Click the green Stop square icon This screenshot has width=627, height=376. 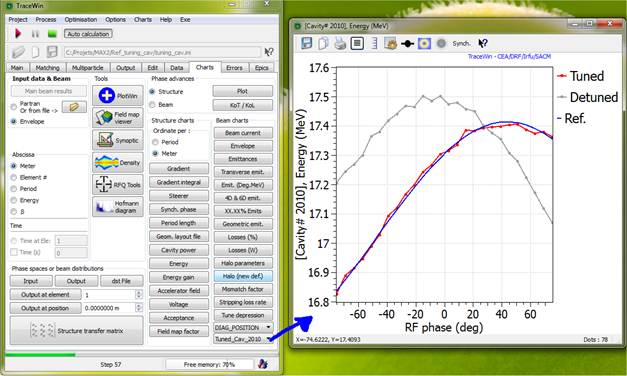pyautogui.click(x=52, y=34)
